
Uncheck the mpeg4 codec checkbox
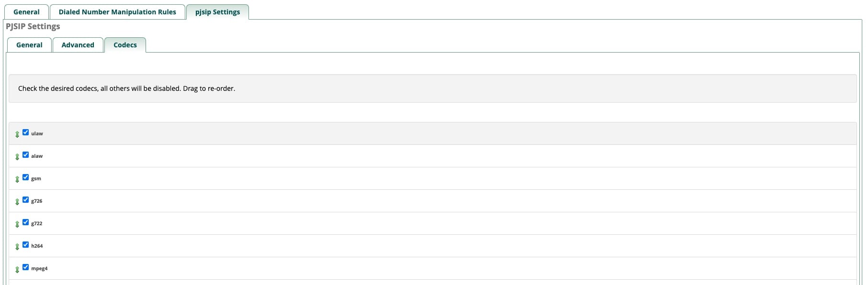pyautogui.click(x=26, y=267)
